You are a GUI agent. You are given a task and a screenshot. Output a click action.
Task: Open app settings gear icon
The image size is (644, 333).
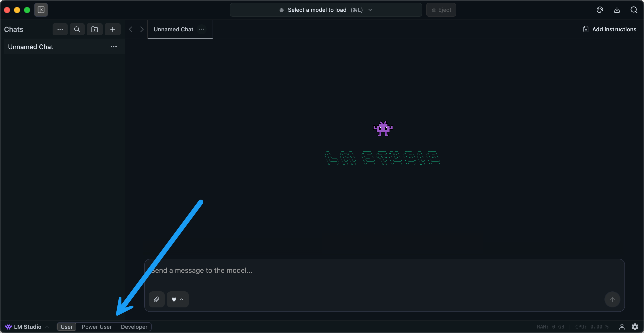[x=635, y=326]
